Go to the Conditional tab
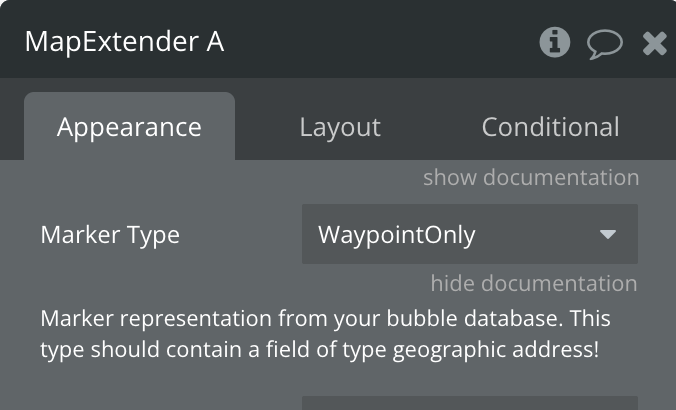The height and width of the screenshot is (410, 676). coord(550,127)
